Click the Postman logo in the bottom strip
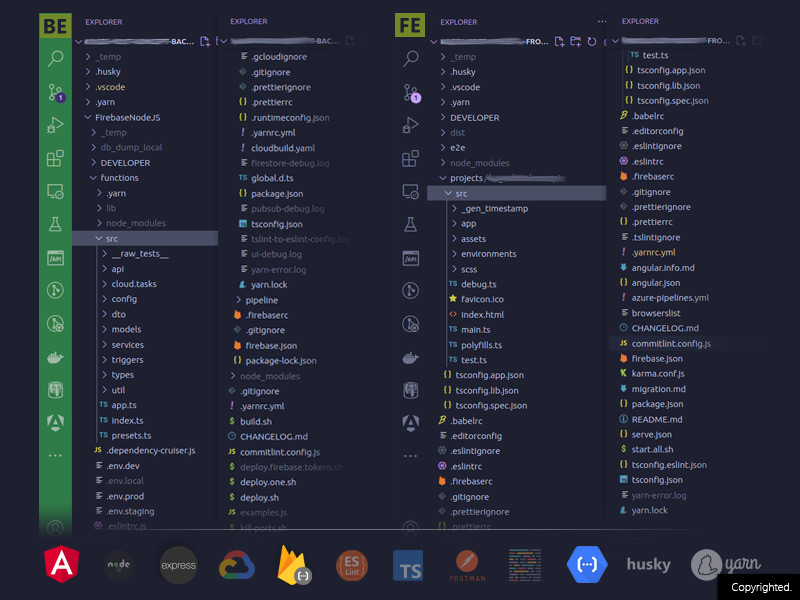Image resolution: width=800 pixels, height=600 pixels. click(469, 565)
